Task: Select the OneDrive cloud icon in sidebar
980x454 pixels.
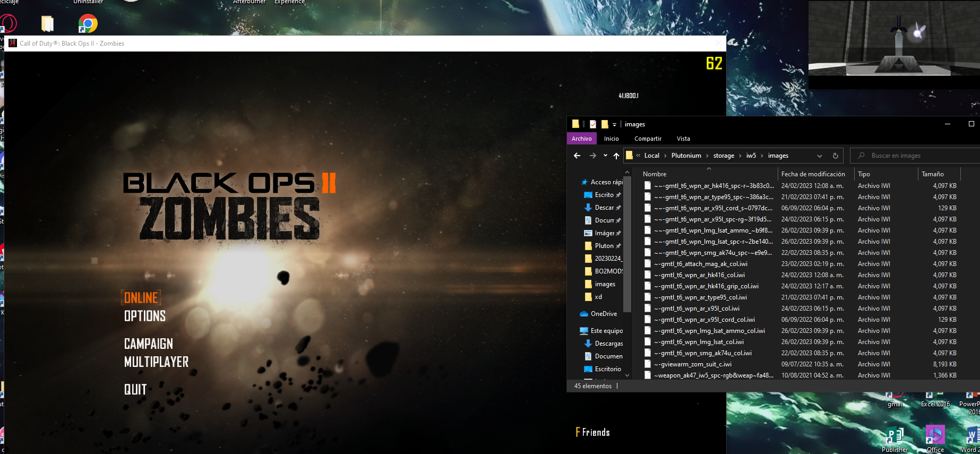Action: click(584, 314)
